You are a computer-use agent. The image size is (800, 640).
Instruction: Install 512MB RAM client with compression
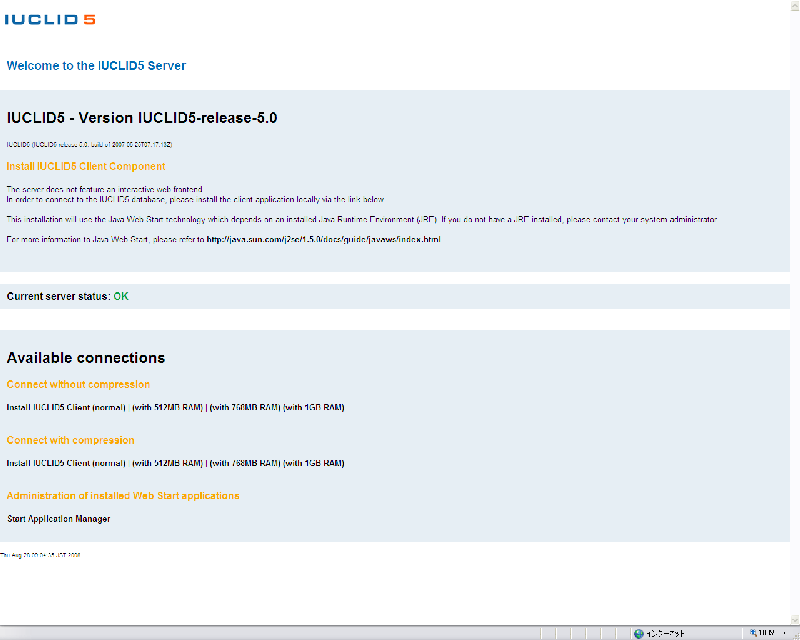(x=167, y=463)
